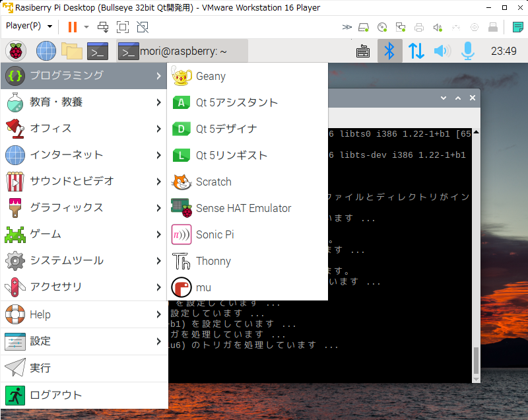Screen dimensions: 528x420
Task: Open the Raspberry Pi main menu icon
Action: pyautogui.click(x=15, y=51)
